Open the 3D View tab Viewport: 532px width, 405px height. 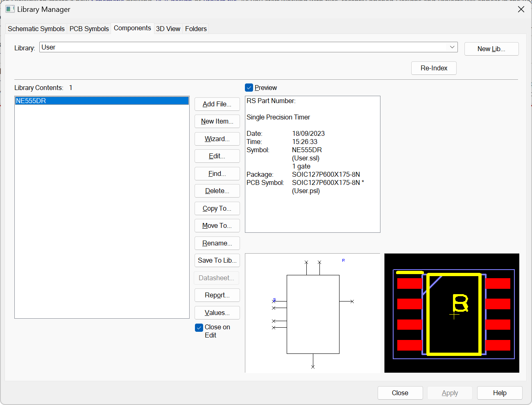pyautogui.click(x=168, y=29)
